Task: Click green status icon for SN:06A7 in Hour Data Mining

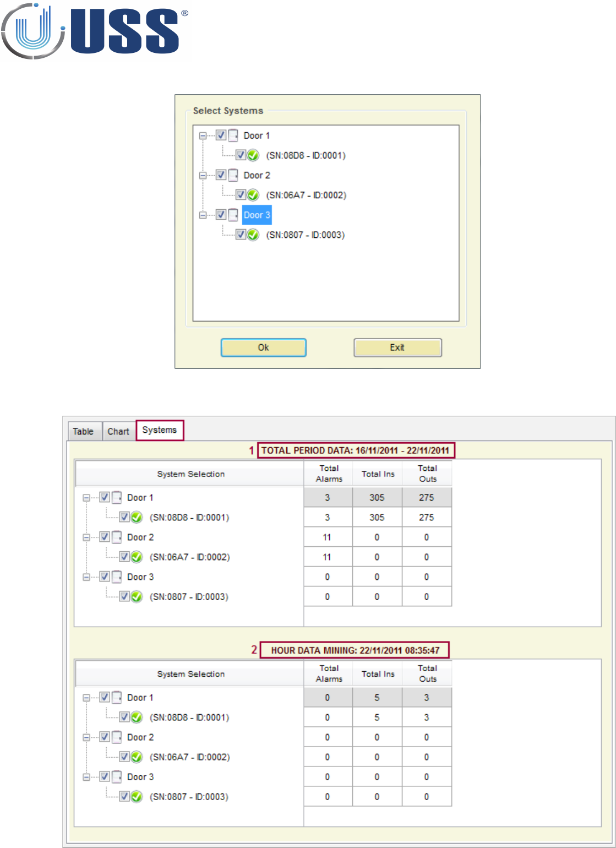Action: (137, 757)
